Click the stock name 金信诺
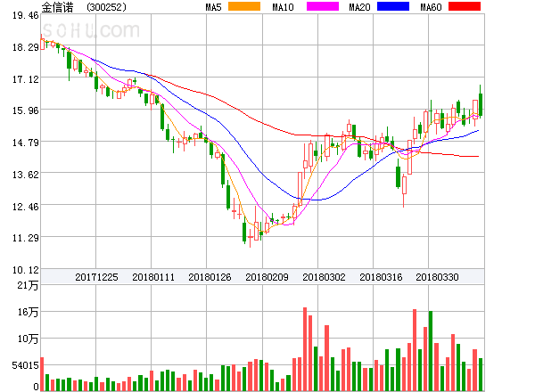 tap(57, 7)
